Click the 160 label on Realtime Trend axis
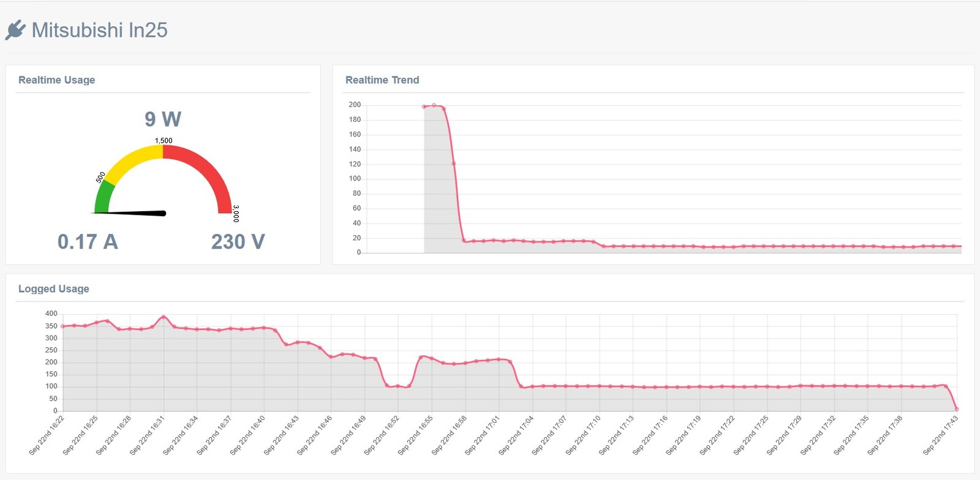Screen dimensions: 980x480 355,135
